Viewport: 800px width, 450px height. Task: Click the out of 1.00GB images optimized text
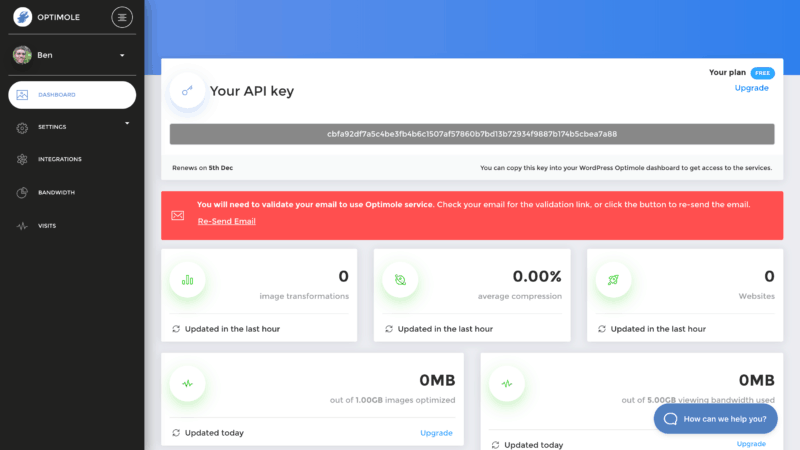[x=392, y=400]
